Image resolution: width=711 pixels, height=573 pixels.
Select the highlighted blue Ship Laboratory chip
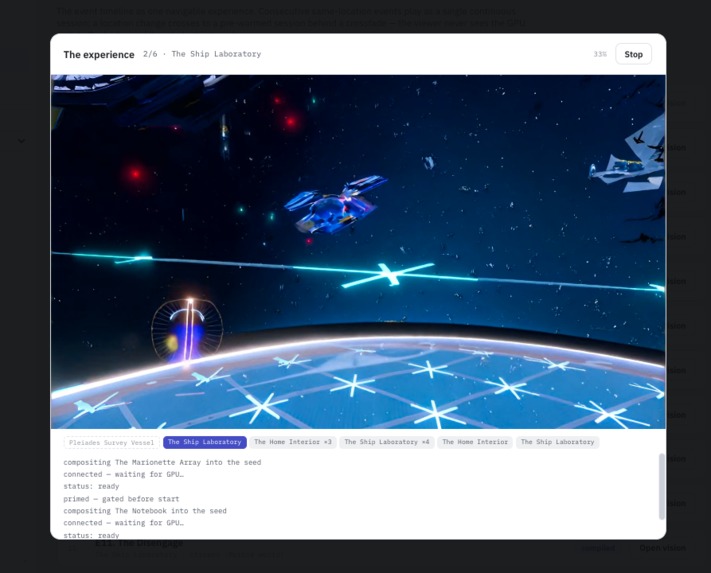[205, 442]
